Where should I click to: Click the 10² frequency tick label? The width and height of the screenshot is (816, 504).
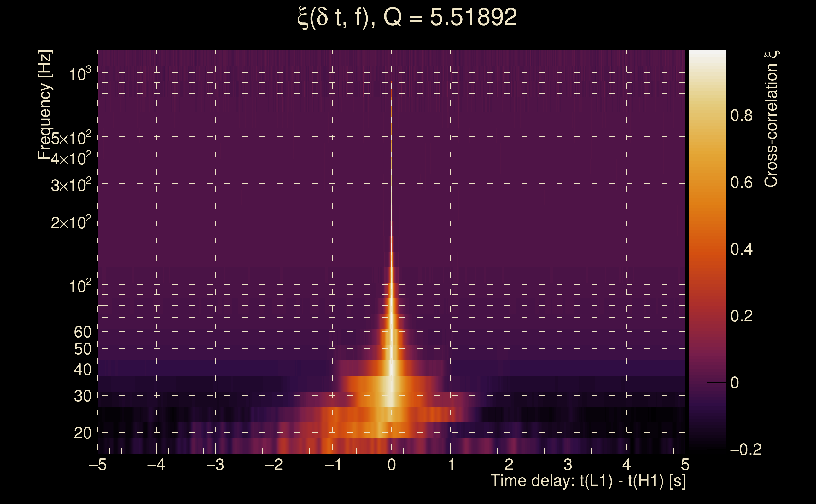(x=80, y=286)
